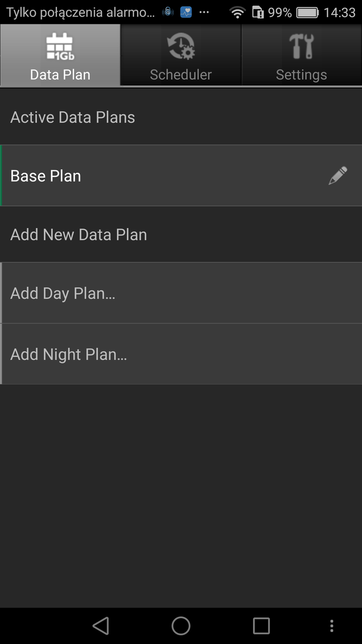Tap the heart-rate notification icon
The width and height of the screenshot is (362, 644).
pos(186,12)
